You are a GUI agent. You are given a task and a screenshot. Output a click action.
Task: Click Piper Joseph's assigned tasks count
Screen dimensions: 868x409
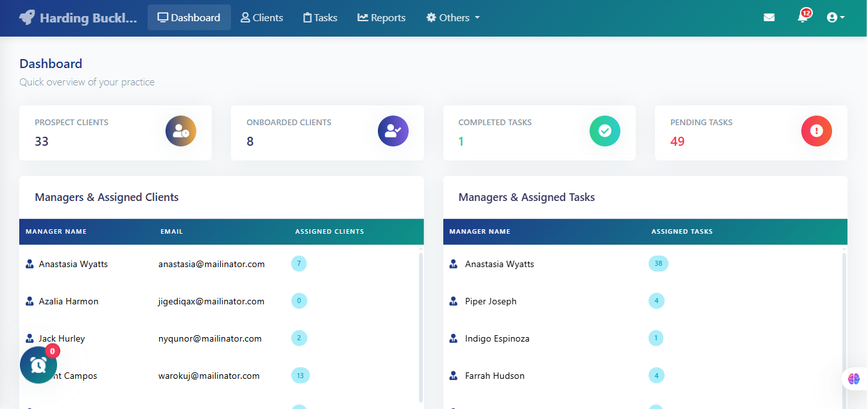656,300
